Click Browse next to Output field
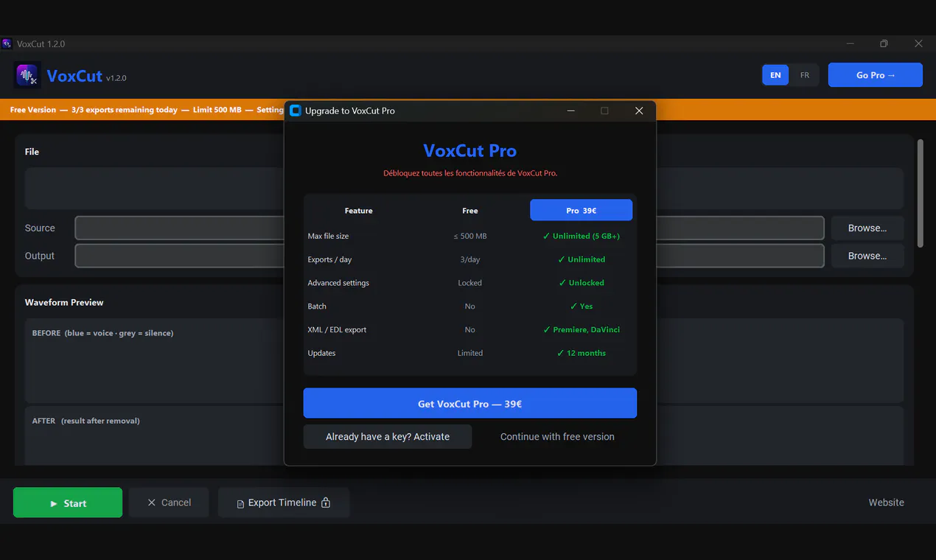Viewport: 936px width, 560px height. (867, 256)
